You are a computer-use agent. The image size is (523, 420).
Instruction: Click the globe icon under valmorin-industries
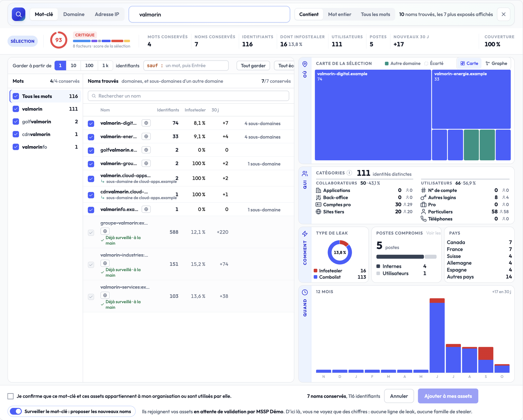coord(105,263)
